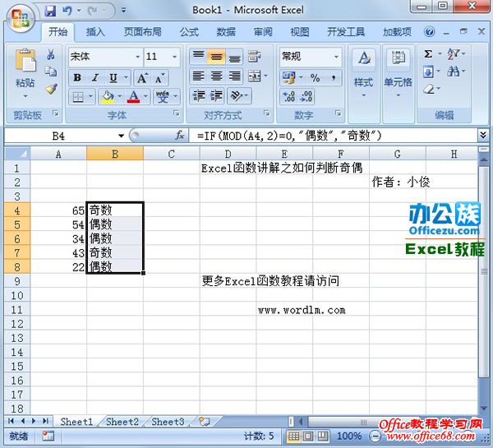Viewport: 493px width, 448px height.
Task: Click the fx insert function button
Action: pyautogui.click(x=179, y=136)
